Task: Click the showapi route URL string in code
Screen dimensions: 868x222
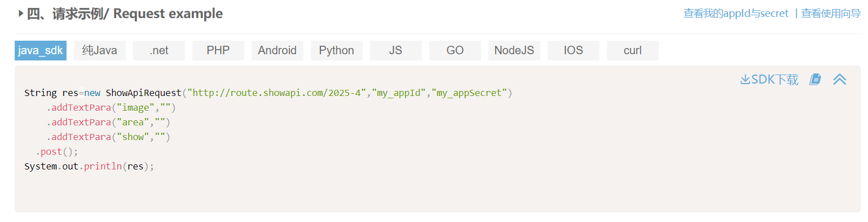Action: tap(277, 93)
